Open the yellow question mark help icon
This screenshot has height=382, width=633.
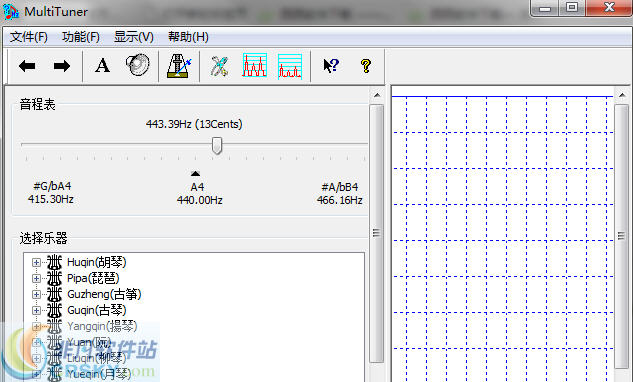tap(366, 65)
